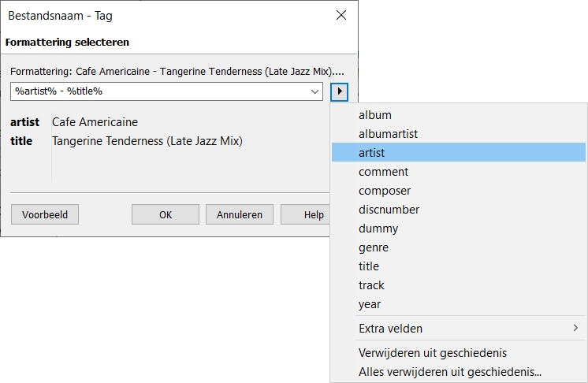This screenshot has height=383, width=588.
Task: Select title in the placeholder menu
Action: (x=369, y=266)
